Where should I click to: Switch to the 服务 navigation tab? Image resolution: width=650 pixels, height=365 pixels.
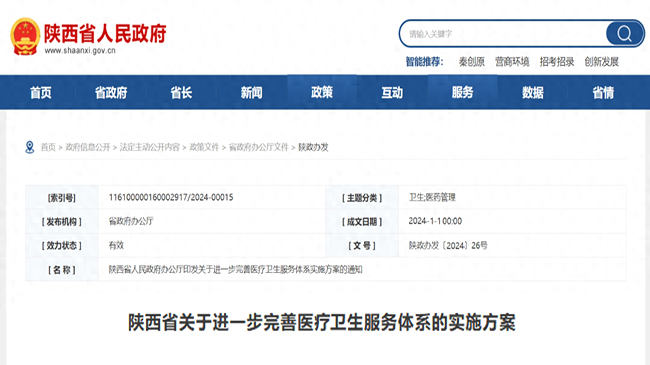463,92
